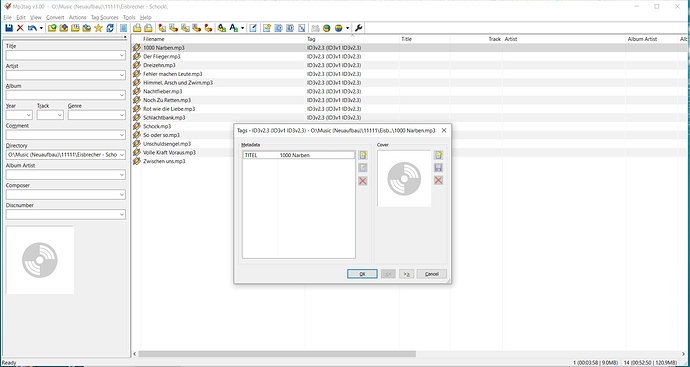Click the horizontal scrollbar of the file list
This screenshot has height=367, width=690.
pos(277,354)
